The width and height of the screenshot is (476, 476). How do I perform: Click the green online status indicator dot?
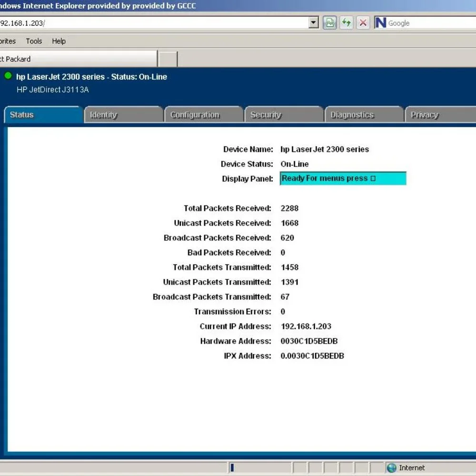coord(8,76)
